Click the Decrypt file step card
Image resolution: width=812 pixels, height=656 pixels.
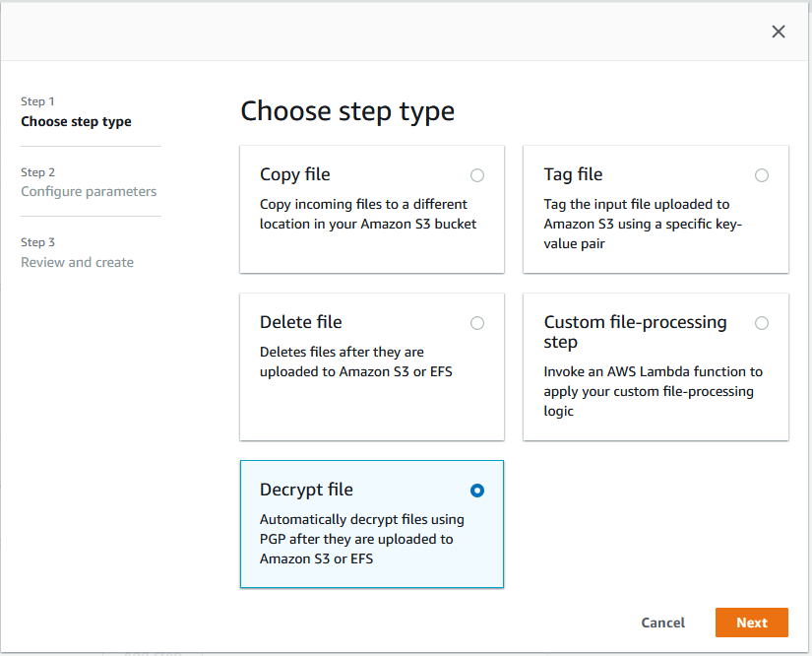(x=371, y=524)
